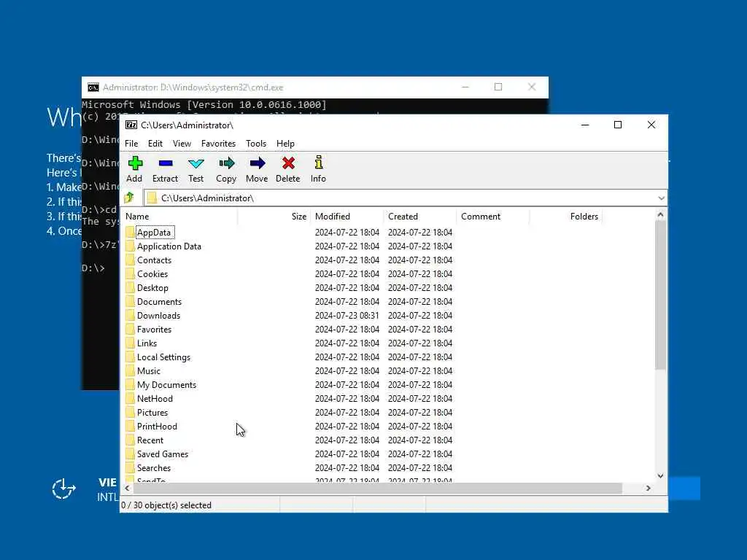The width and height of the screenshot is (747, 560).
Task: Minimize the cmd.exe window
Action: [465, 87]
